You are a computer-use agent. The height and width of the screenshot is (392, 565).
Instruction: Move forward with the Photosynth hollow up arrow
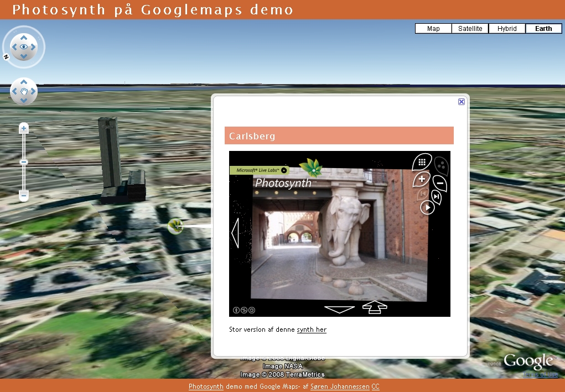pos(375,307)
